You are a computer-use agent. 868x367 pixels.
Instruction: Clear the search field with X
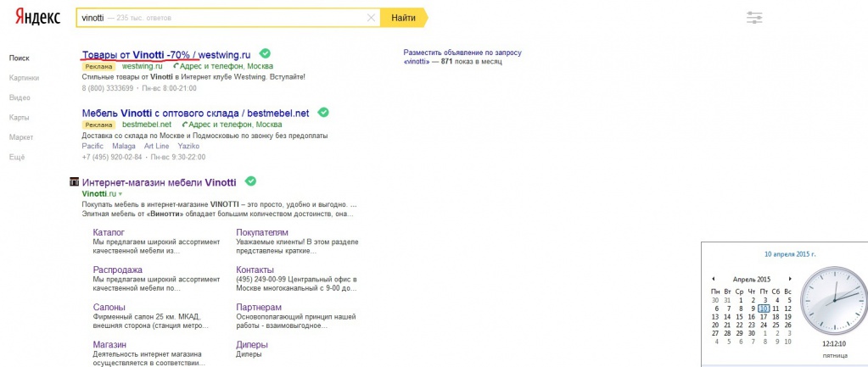[x=372, y=18]
